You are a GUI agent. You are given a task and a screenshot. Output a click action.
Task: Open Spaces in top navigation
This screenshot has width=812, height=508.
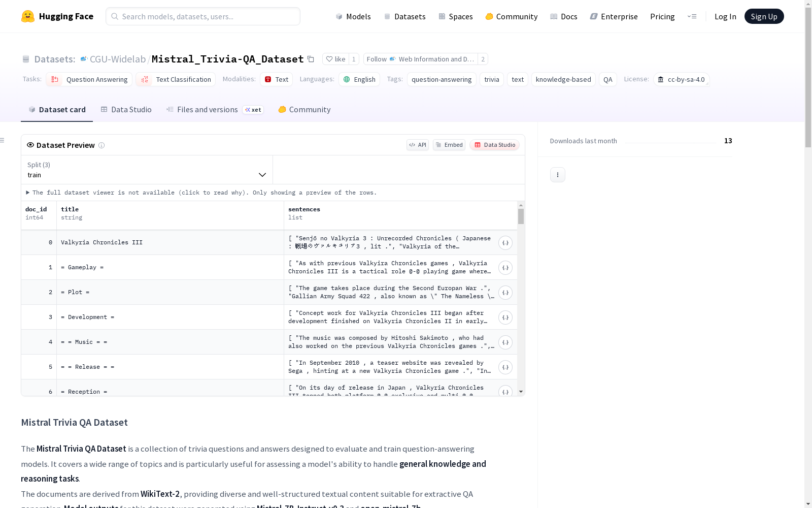pyautogui.click(x=456, y=16)
